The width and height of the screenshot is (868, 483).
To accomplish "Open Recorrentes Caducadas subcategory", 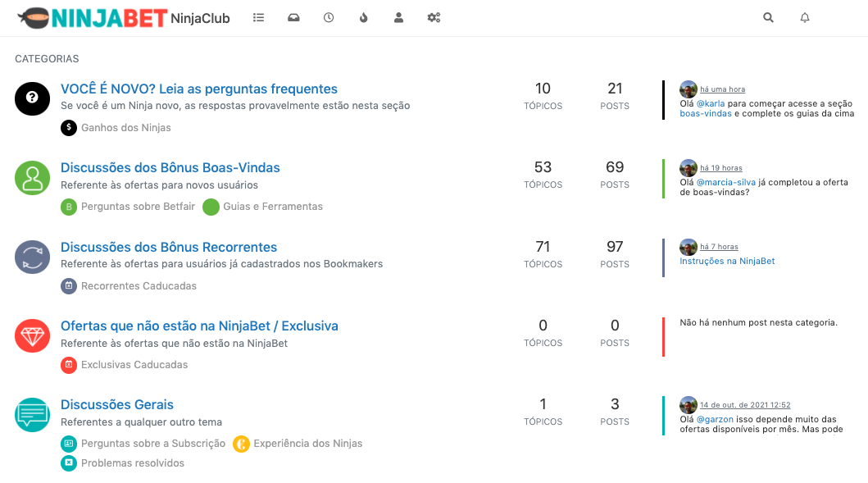I will pyautogui.click(x=139, y=286).
